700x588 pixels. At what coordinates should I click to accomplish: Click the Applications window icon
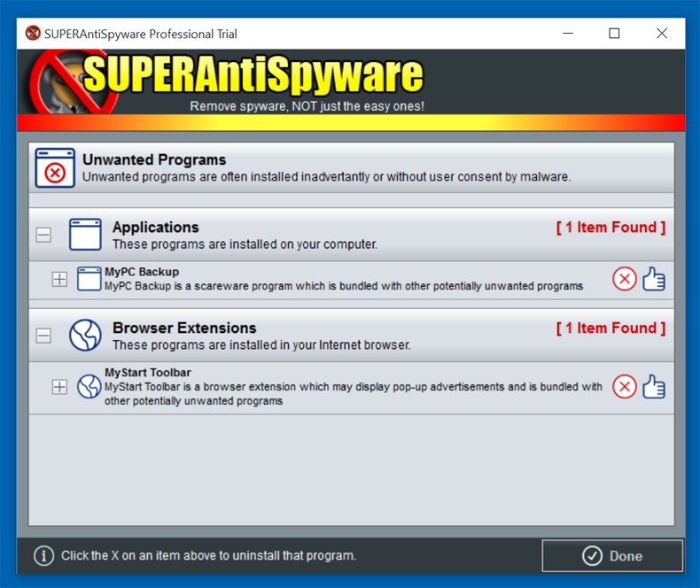pyautogui.click(x=85, y=234)
